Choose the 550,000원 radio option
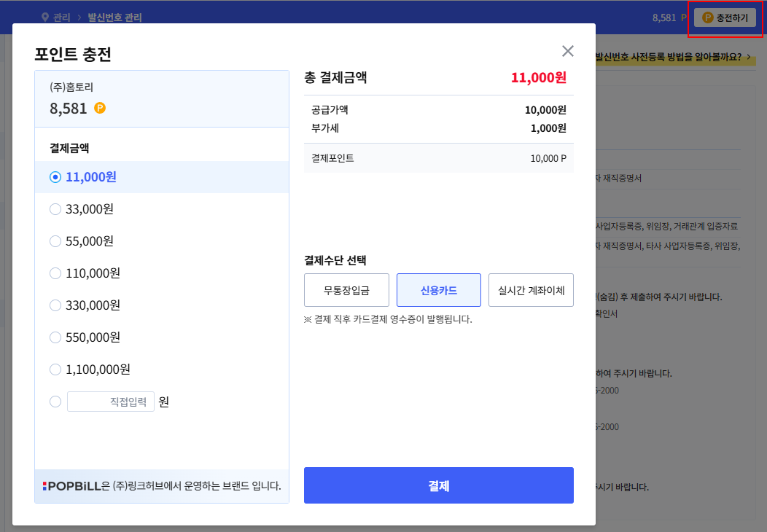 click(x=55, y=337)
